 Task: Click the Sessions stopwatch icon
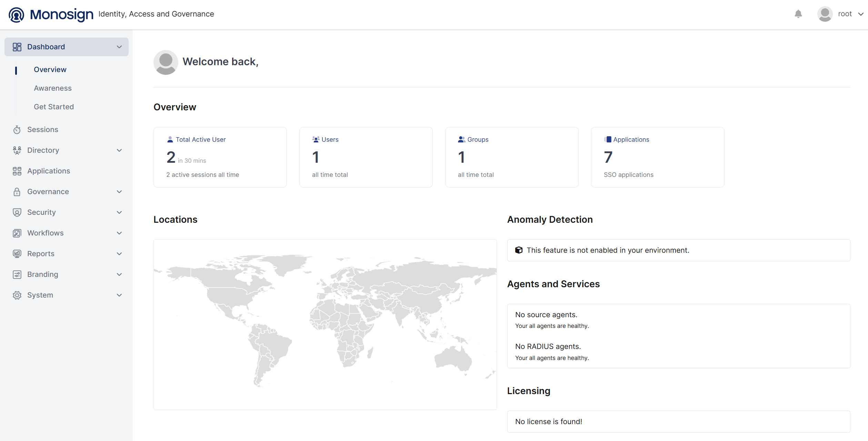[x=17, y=130]
